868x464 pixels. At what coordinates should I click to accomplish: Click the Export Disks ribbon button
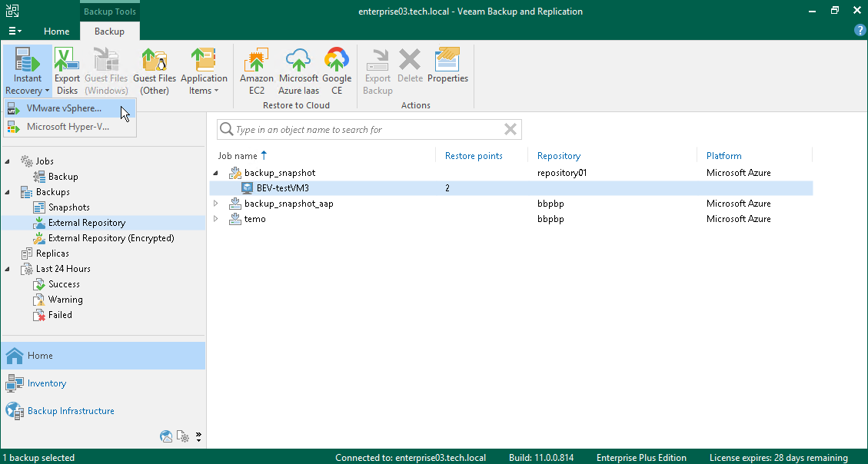67,71
